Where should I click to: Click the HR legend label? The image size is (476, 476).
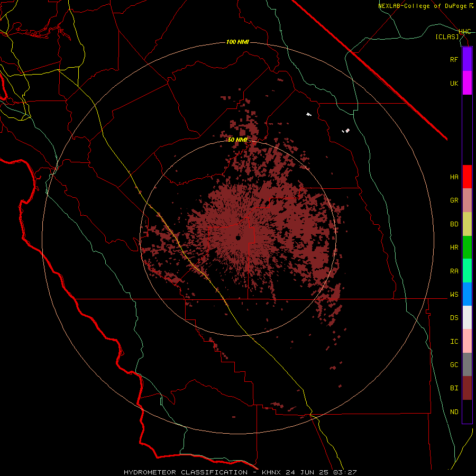click(454, 248)
